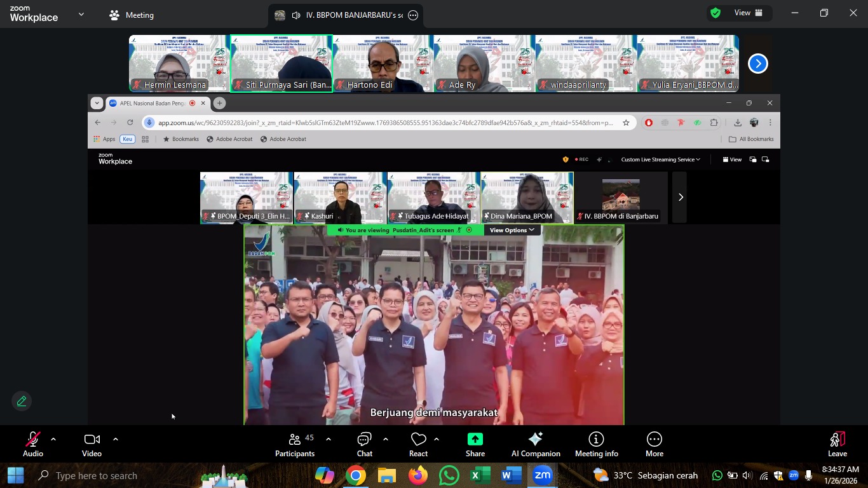Screen dimensions: 868x488
Task: Show next participants in the gallery strip
Action: coord(757,64)
